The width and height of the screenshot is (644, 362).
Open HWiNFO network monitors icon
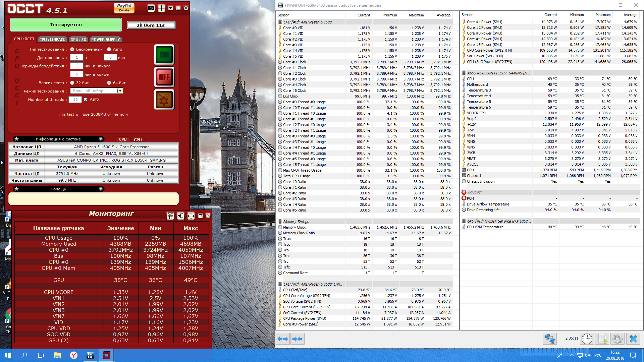coord(549,339)
